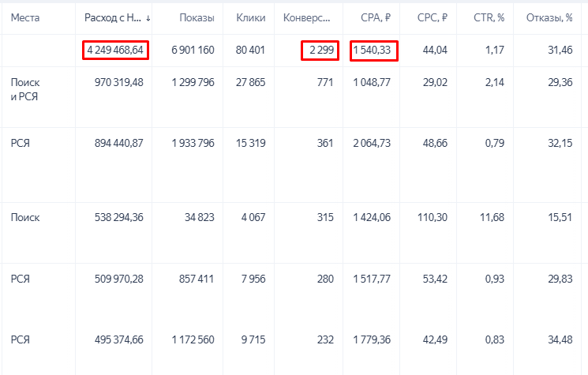Select the Поиск и РСЯ row label
588x375 pixels.
tap(25, 88)
